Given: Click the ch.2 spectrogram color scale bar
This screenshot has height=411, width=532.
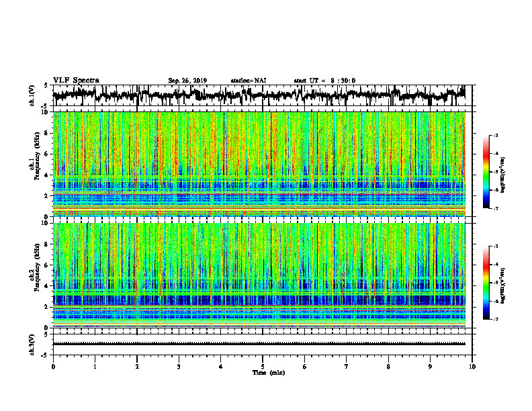Looking at the screenshot, I should pyautogui.click(x=486, y=283).
